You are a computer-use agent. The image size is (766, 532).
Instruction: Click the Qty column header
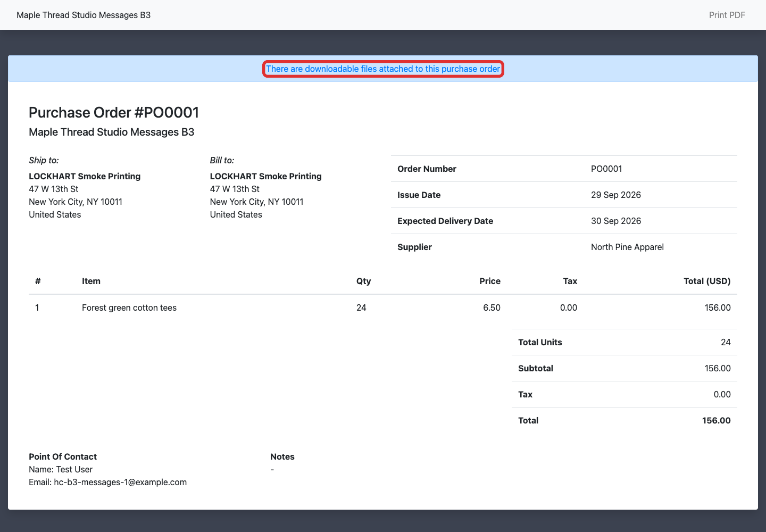click(x=363, y=281)
